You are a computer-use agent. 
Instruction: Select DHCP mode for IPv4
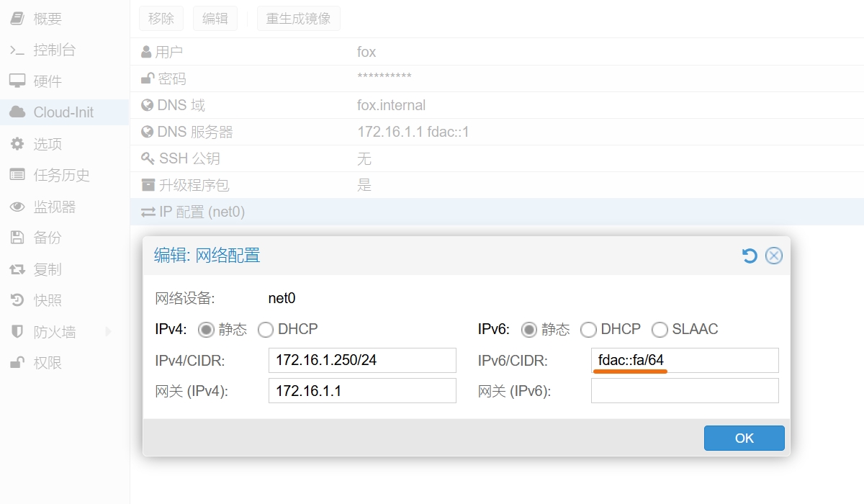(x=266, y=329)
